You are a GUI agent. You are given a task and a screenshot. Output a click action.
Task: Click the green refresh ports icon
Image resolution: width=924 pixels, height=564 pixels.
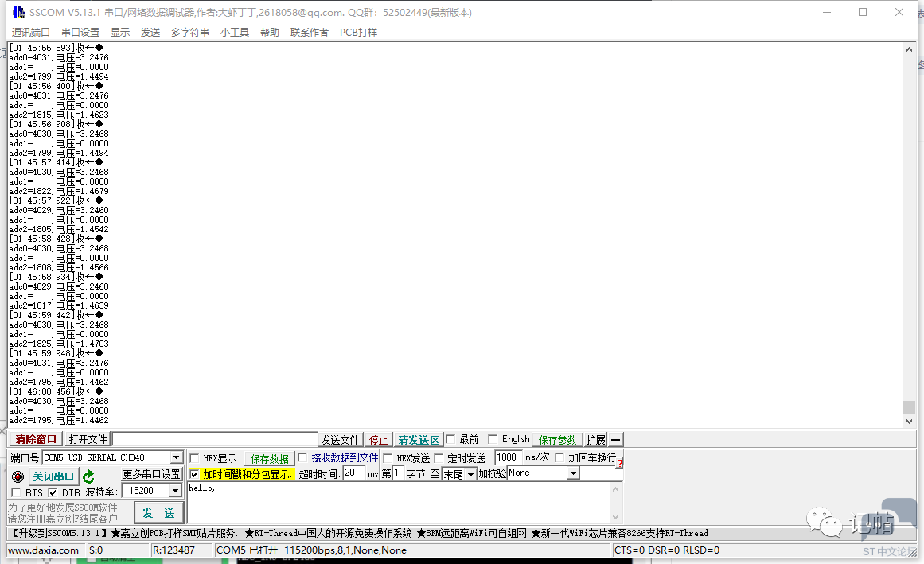pyautogui.click(x=88, y=476)
